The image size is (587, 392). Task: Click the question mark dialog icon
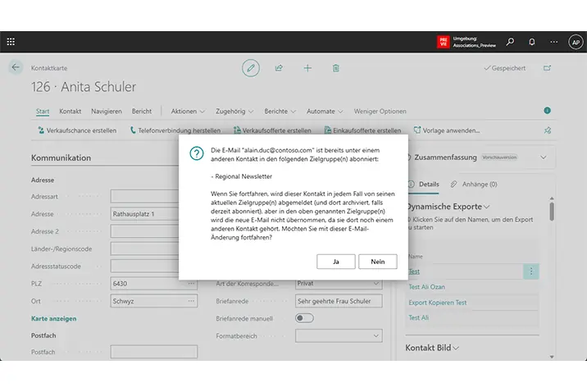(197, 153)
